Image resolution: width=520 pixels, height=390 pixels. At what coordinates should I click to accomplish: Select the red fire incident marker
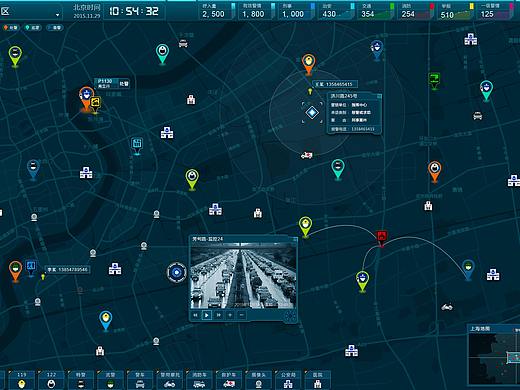click(381, 237)
